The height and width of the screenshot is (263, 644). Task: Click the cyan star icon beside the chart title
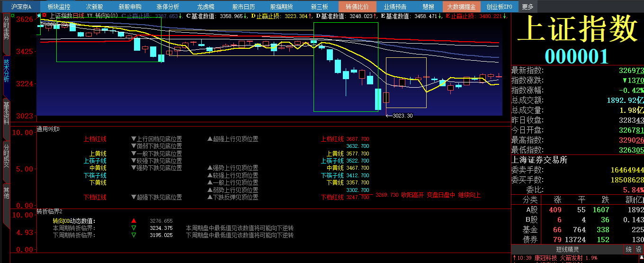39,16
